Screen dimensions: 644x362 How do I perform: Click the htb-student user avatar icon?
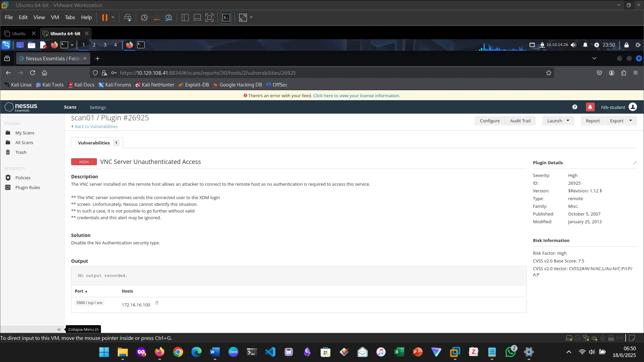(633, 107)
